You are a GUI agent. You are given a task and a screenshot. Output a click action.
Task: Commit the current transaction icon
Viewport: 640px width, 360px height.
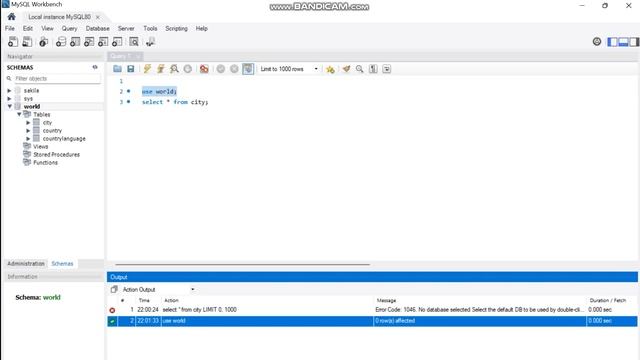(221, 69)
